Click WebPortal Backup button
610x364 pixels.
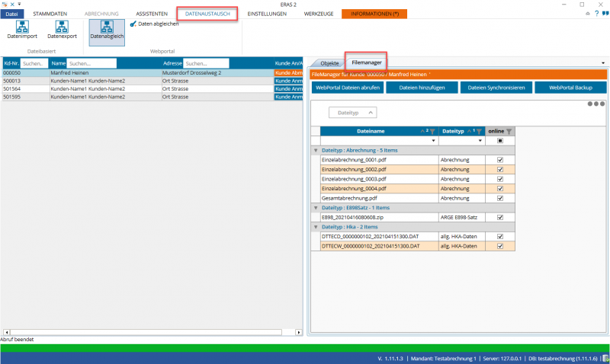pos(570,88)
